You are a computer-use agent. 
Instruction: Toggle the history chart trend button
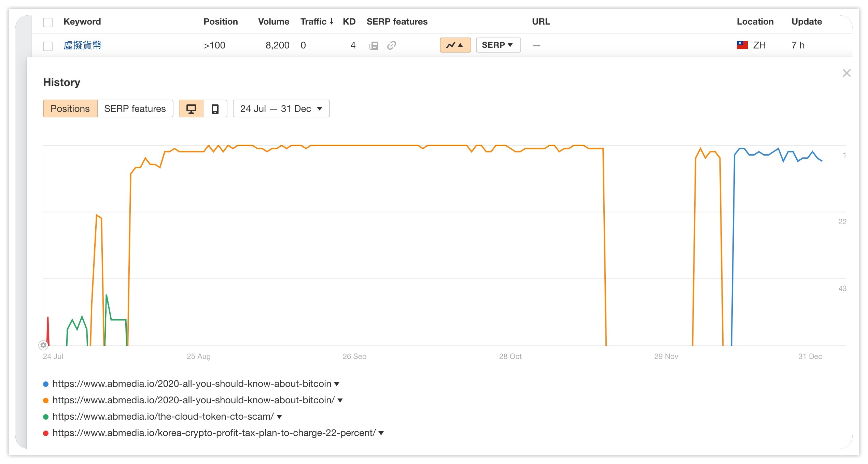tap(455, 45)
